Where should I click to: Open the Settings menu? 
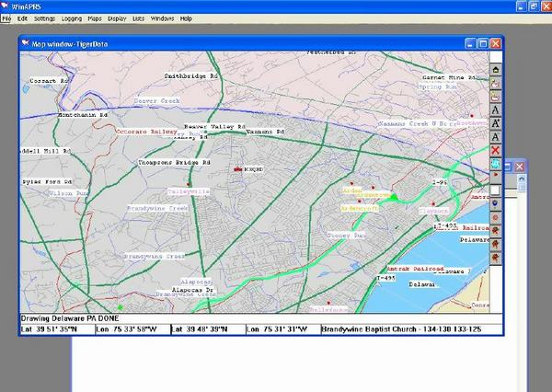coord(44,18)
